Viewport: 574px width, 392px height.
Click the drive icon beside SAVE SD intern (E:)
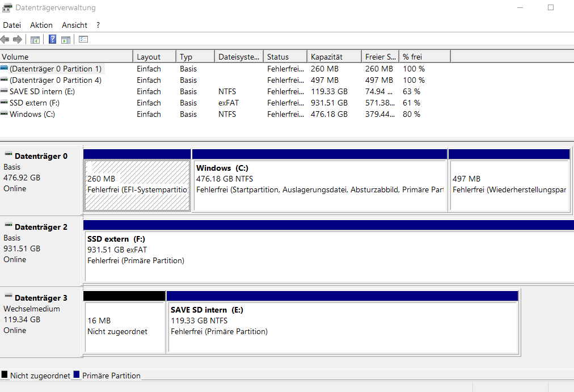coord(4,91)
